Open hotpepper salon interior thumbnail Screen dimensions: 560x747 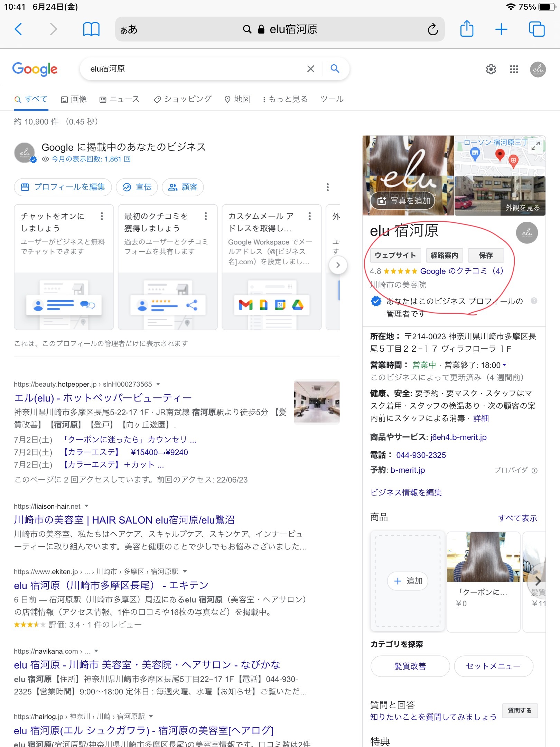pyautogui.click(x=317, y=402)
